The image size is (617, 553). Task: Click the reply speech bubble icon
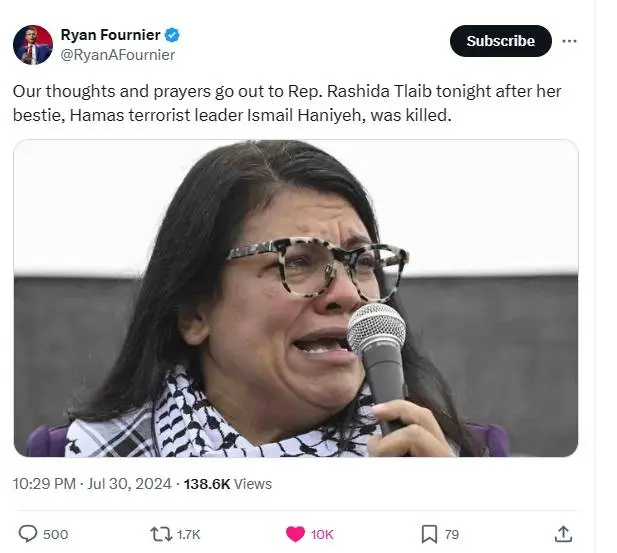[x=28, y=534]
